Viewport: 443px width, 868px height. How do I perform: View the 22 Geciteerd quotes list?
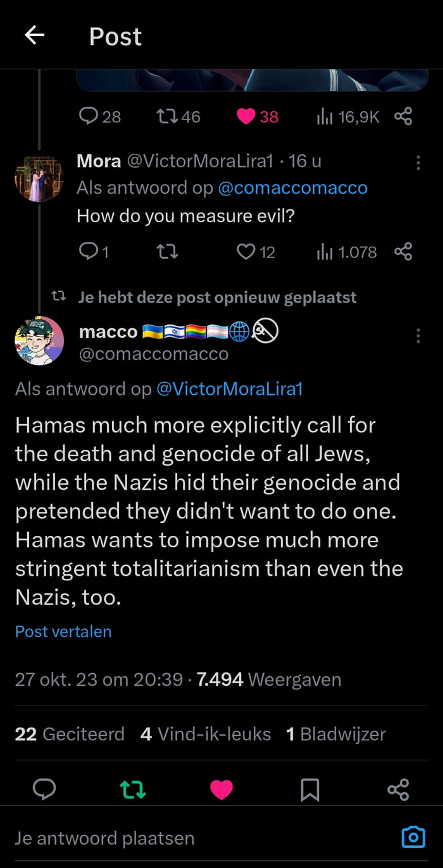pos(70,734)
